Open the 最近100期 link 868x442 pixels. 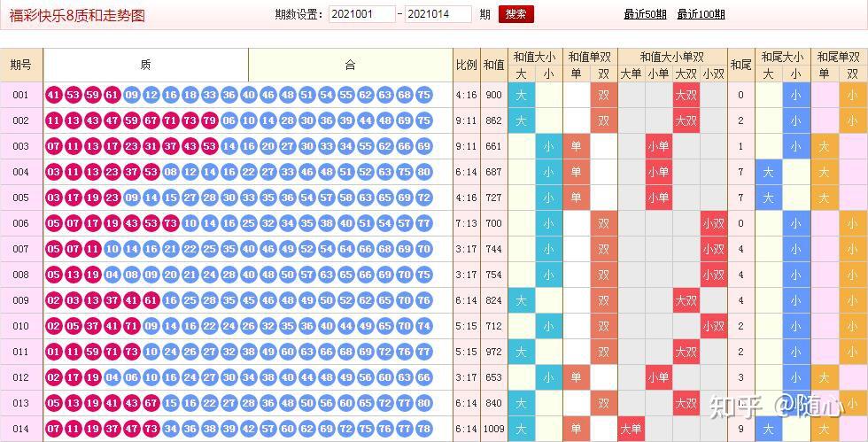[701, 15]
